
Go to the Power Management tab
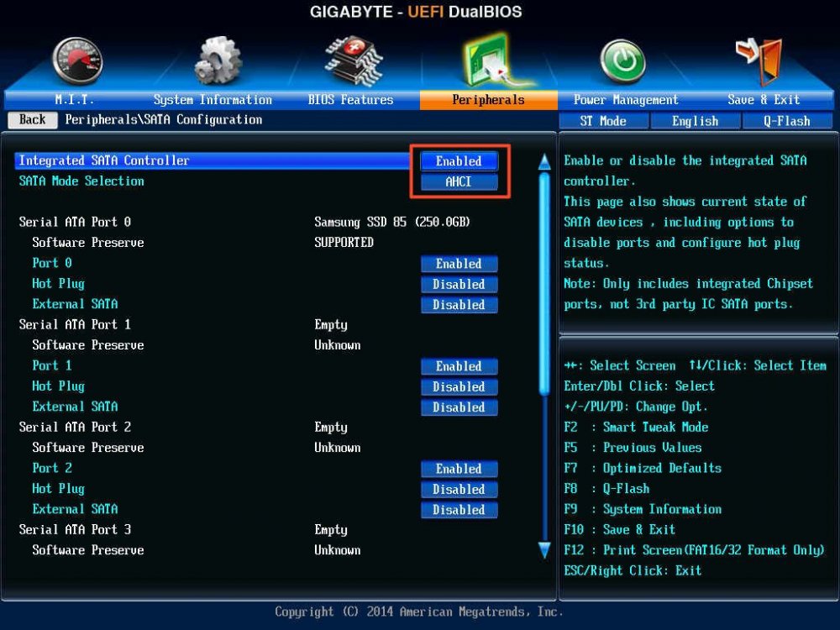click(x=626, y=100)
